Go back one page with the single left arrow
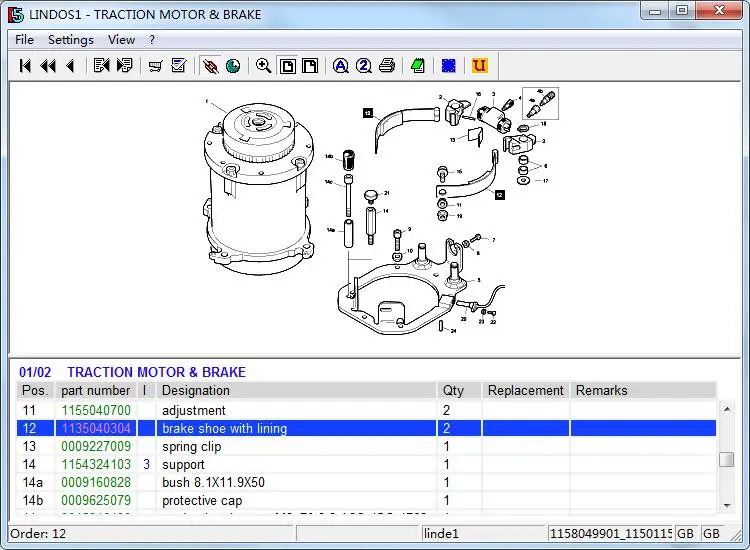750x550 pixels. [x=70, y=66]
